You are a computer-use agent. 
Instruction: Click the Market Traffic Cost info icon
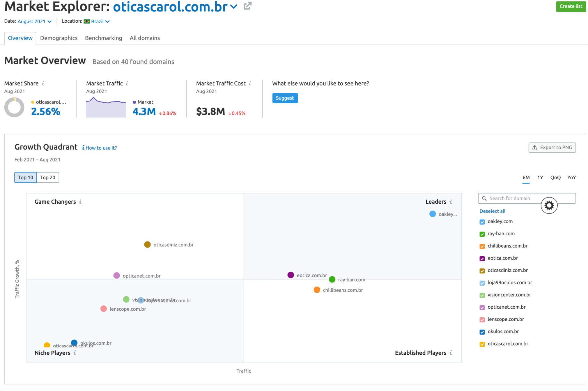(x=250, y=83)
